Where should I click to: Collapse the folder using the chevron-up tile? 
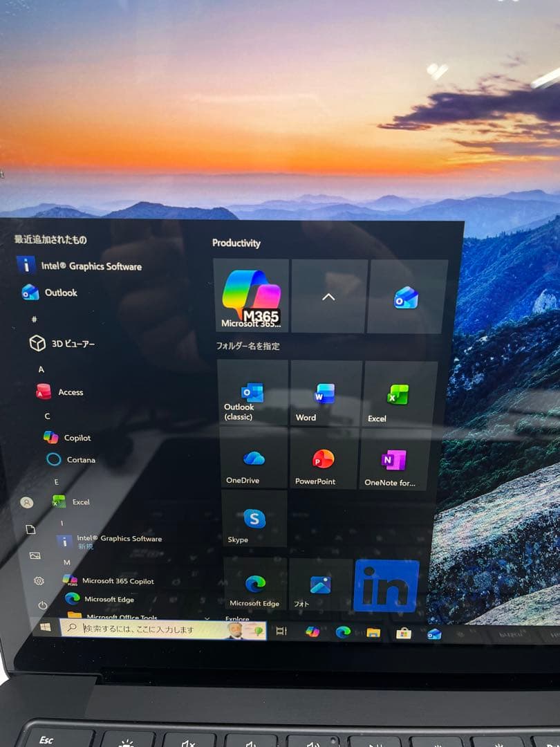click(x=328, y=296)
